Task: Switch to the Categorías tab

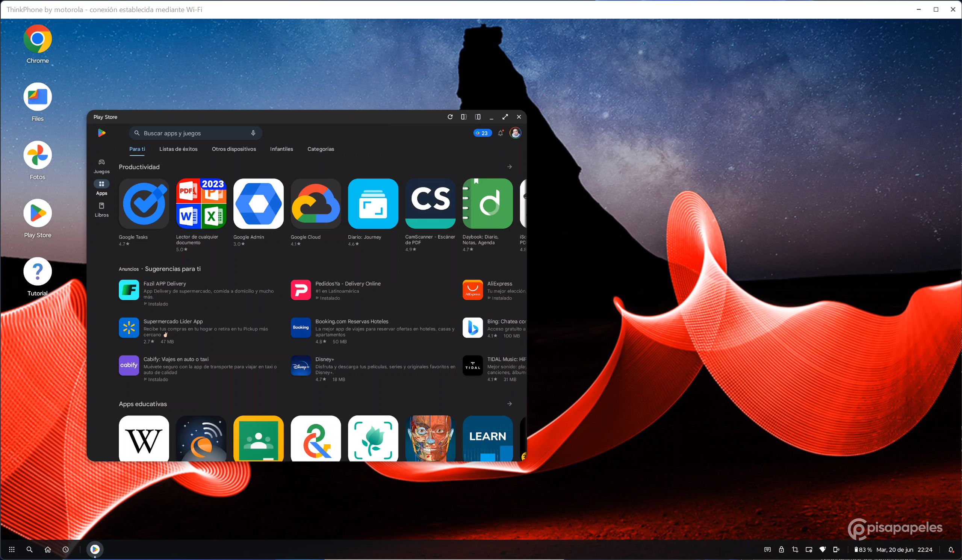Action: pyautogui.click(x=321, y=149)
